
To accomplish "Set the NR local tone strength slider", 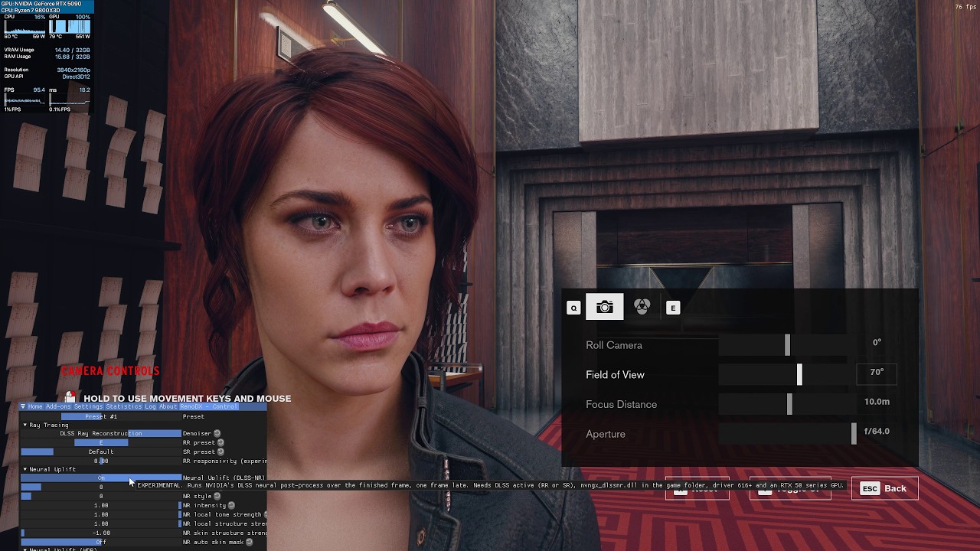I will click(101, 515).
